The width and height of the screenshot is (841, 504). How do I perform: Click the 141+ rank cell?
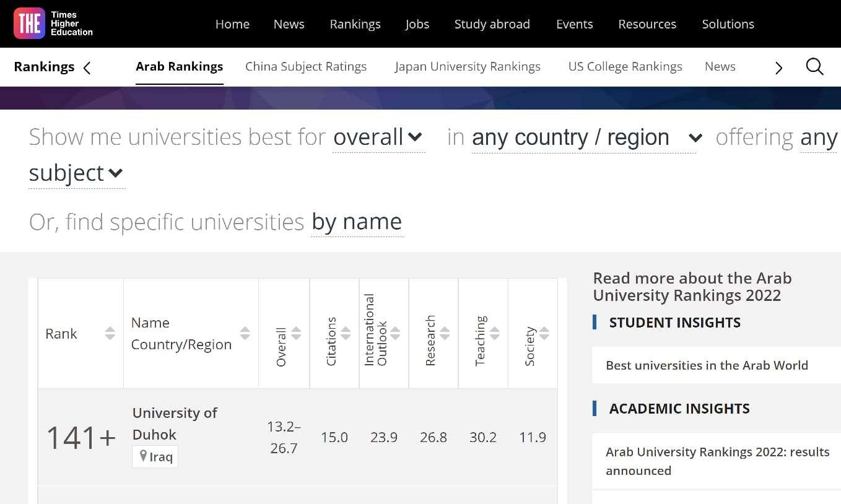tap(81, 438)
